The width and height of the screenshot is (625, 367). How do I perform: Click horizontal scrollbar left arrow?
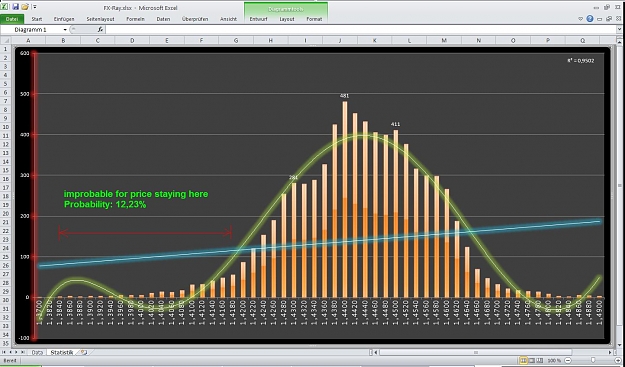point(376,353)
